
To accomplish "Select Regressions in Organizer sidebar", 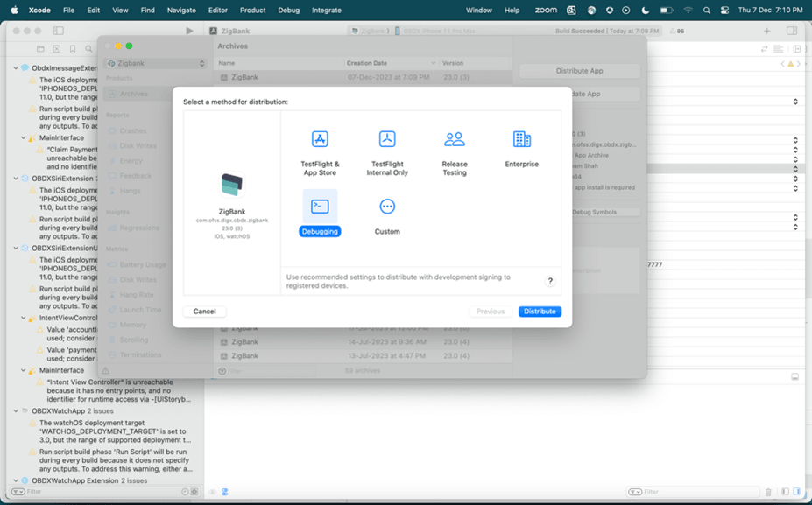I will (x=139, y=228).
